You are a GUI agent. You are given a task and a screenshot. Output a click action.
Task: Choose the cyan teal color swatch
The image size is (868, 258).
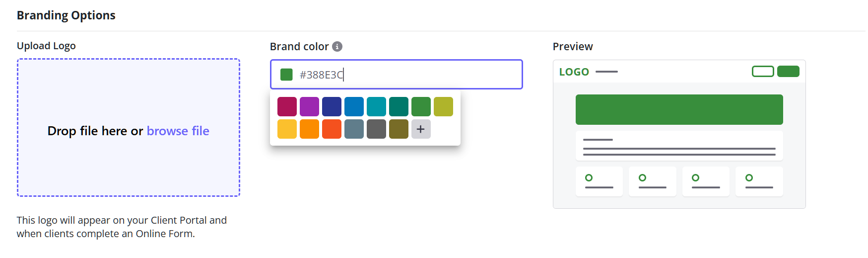[376, 107]
